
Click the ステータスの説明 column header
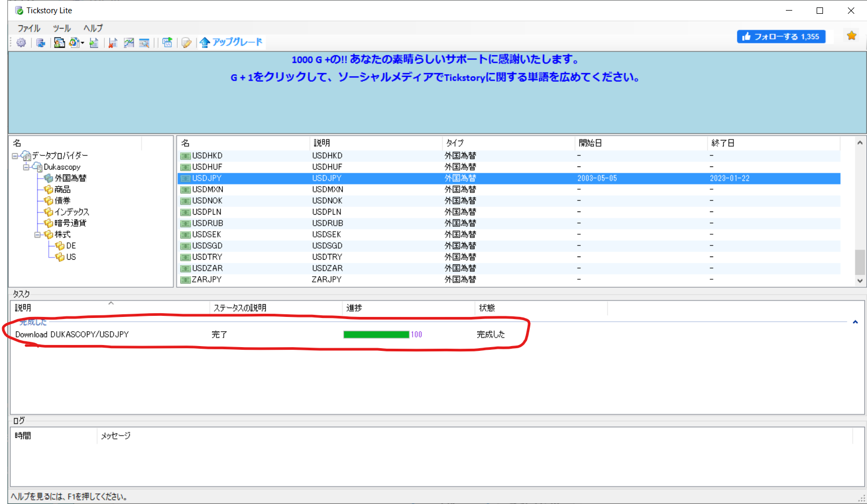[276, 308]
